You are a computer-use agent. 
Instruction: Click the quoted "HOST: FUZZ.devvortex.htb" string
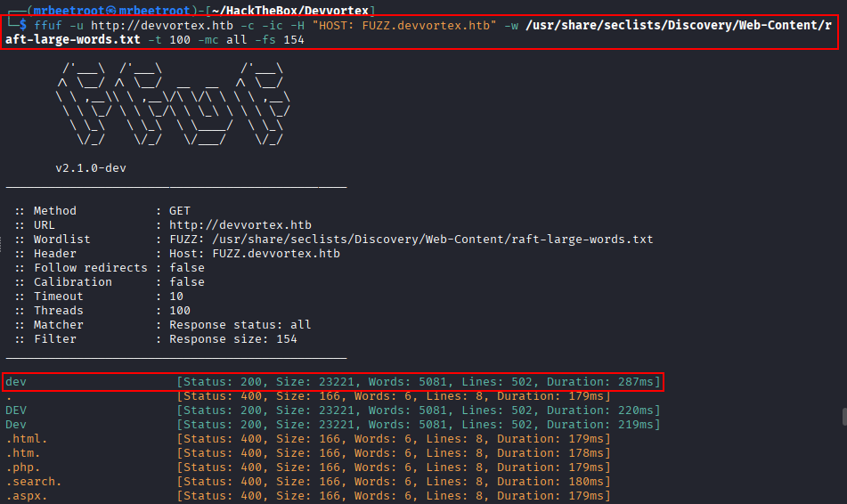coord(404,26)
